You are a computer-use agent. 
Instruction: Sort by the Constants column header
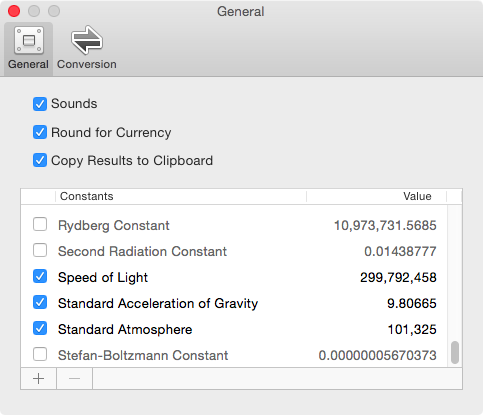point(181,196)
